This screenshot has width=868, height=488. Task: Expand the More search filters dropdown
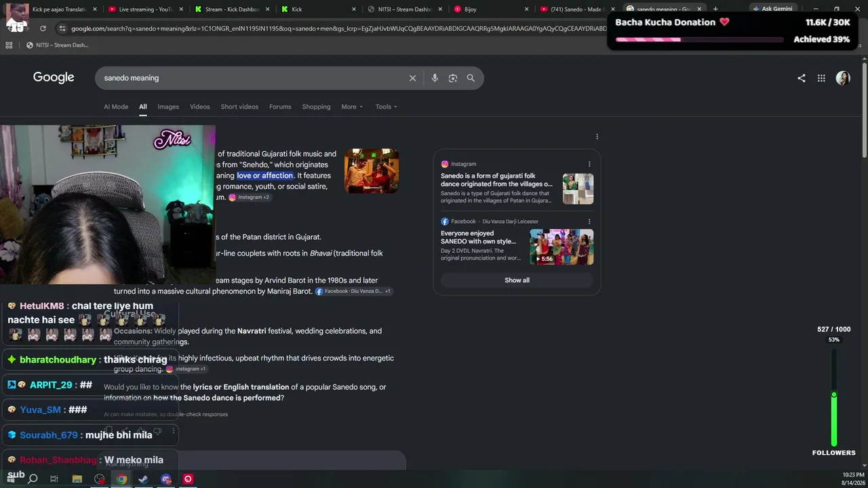coord(352,106)
